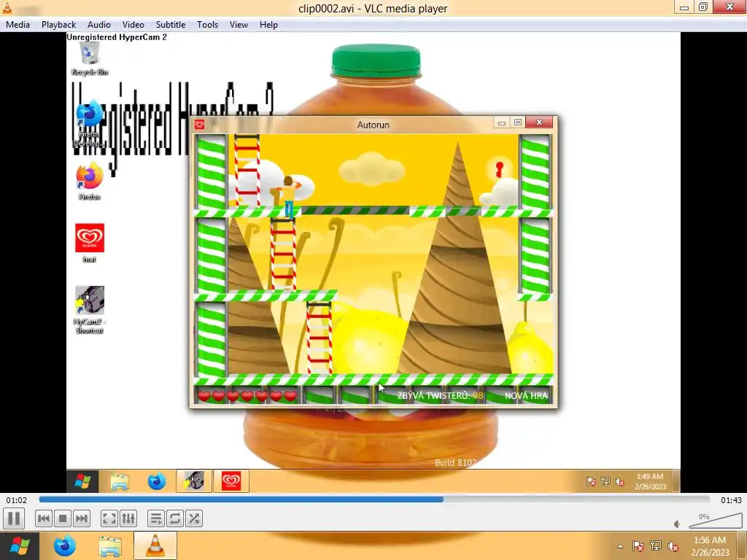747x560 pixels.
Task: Open the Help menu
Action: click(x=268, y=25)
